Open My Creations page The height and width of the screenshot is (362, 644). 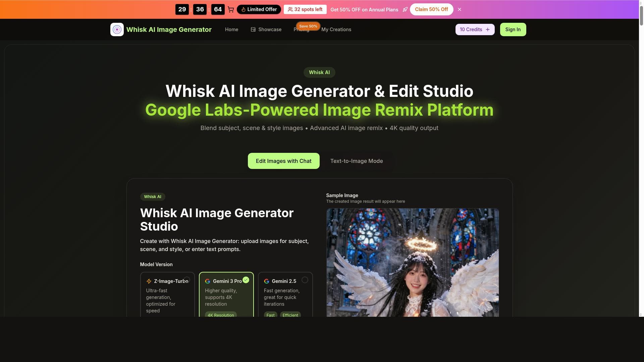(336, 29)
